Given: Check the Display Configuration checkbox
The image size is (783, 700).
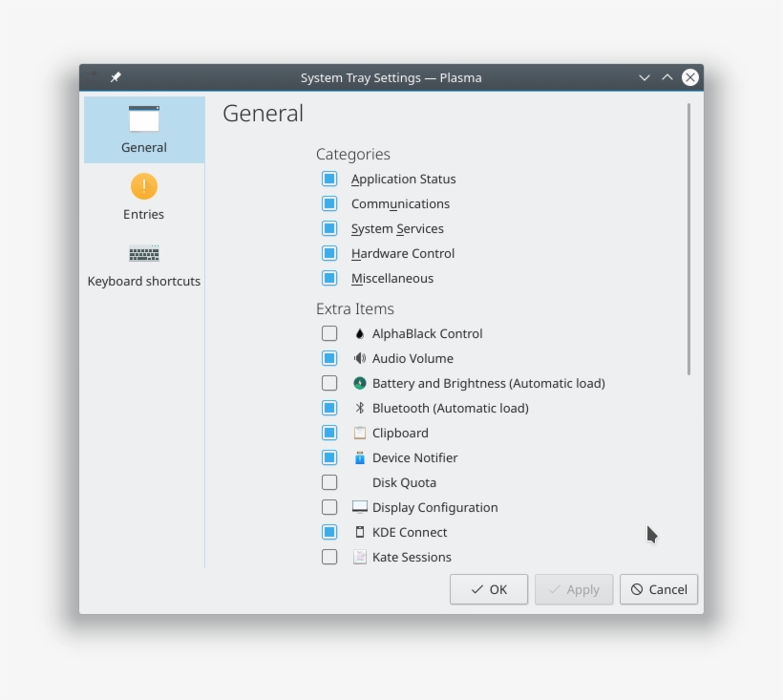Looking at the screenshot, I should [x=329, y=507].
